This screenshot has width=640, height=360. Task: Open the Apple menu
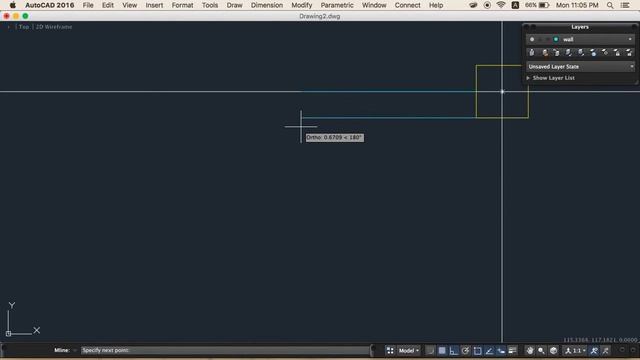pyautogui.click(x=13, y=5)
